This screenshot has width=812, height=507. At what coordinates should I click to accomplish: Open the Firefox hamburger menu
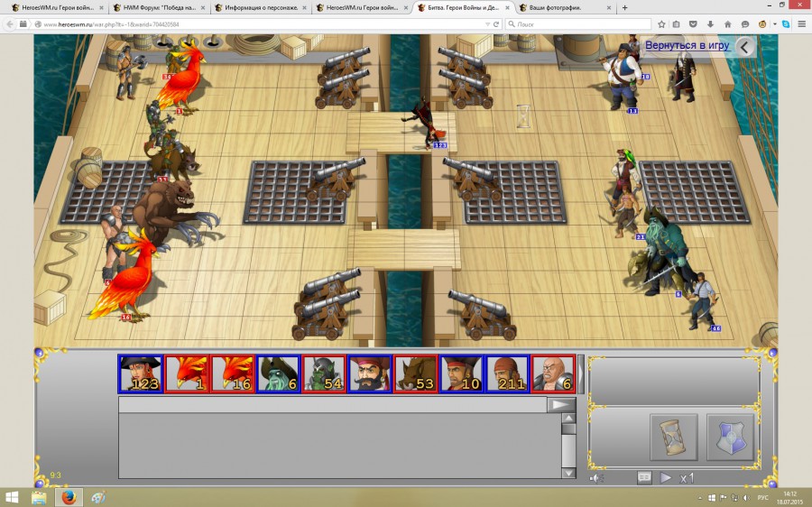coord(802,23)
